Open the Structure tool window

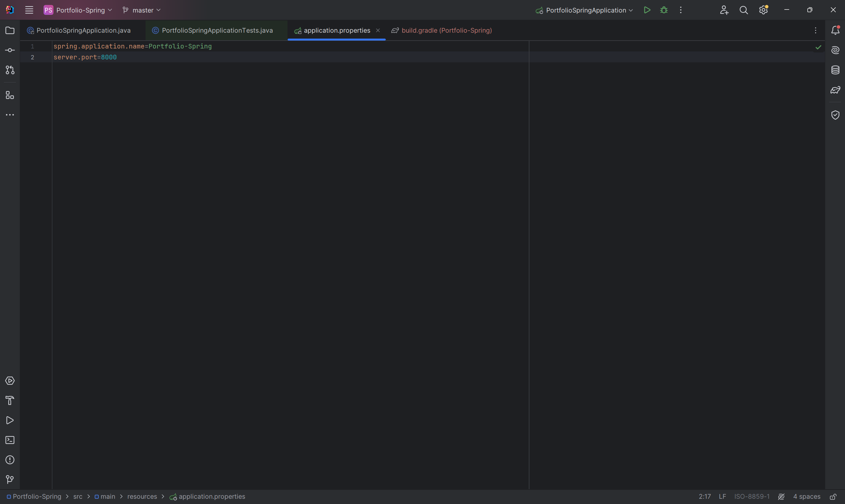(x=10, y=95)
